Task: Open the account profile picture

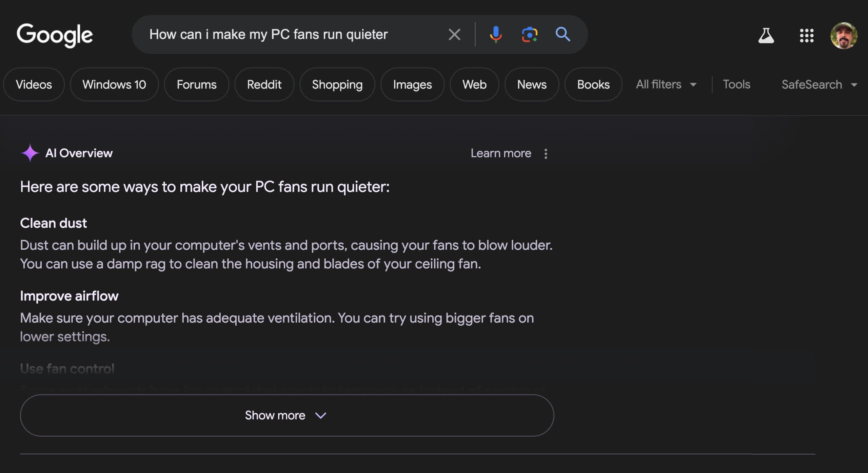Action: 844,35
